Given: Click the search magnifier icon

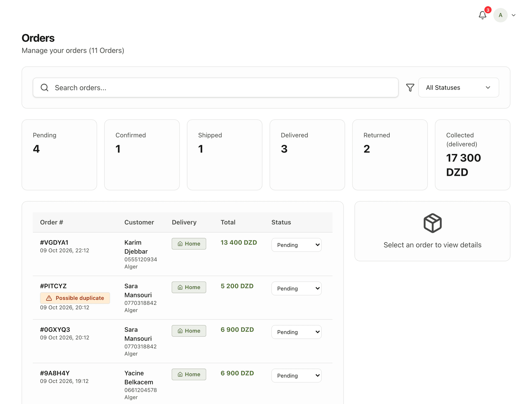Looking at the screenshot, I should click(44, 88).
